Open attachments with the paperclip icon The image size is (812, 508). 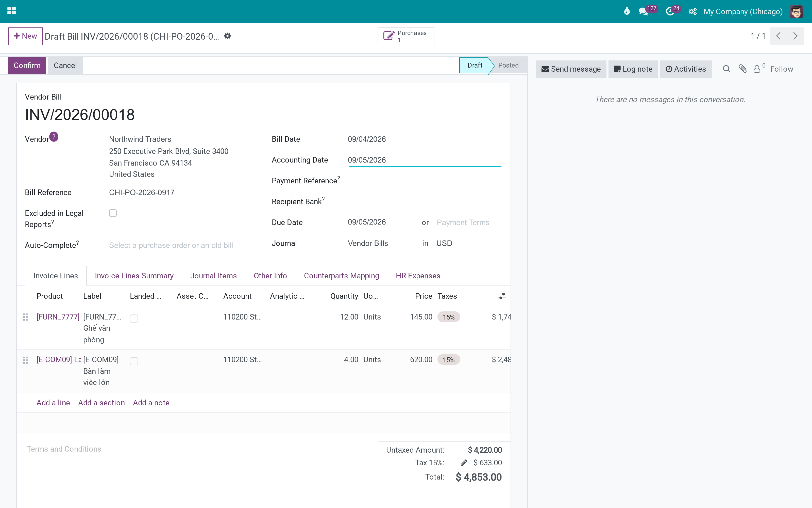pos(742,69)
